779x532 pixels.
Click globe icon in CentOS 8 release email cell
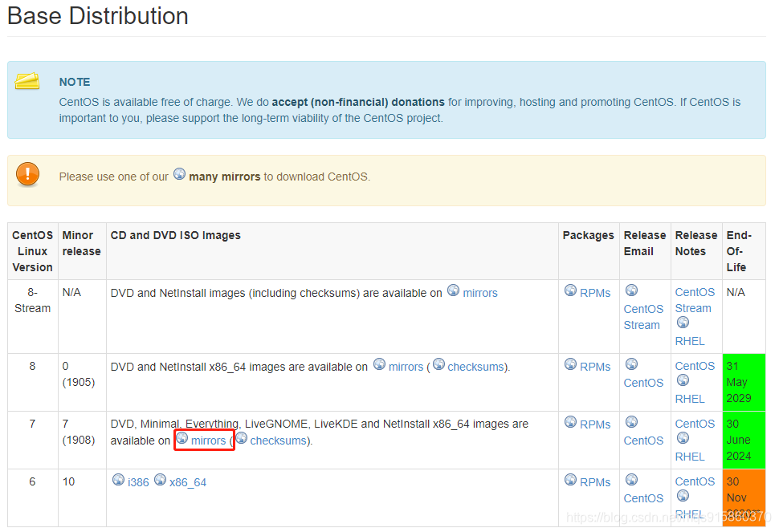[631, 364]
